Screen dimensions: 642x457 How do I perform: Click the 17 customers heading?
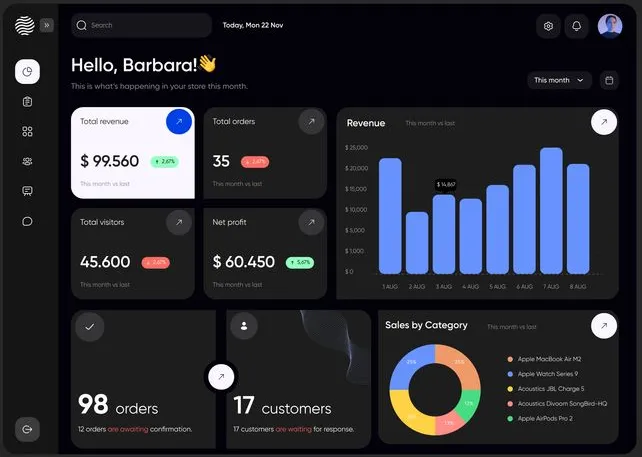[283, 406]
